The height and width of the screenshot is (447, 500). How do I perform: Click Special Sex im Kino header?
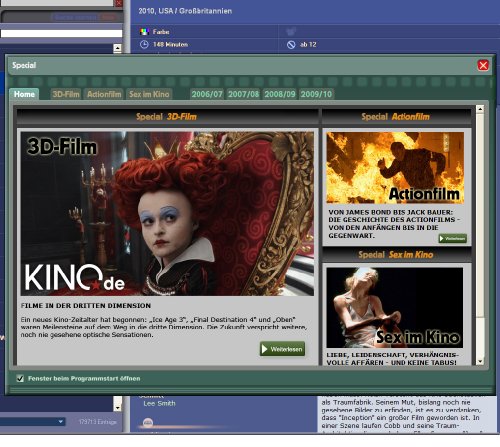click(x=396, y=255)
